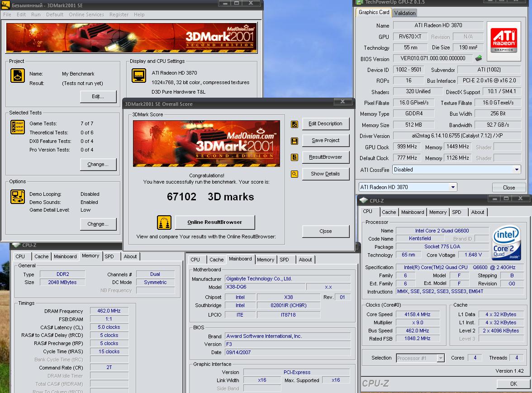Click the Memory Type GDDR4 value
Screen dimensions: 532x393
coord(413,114)
